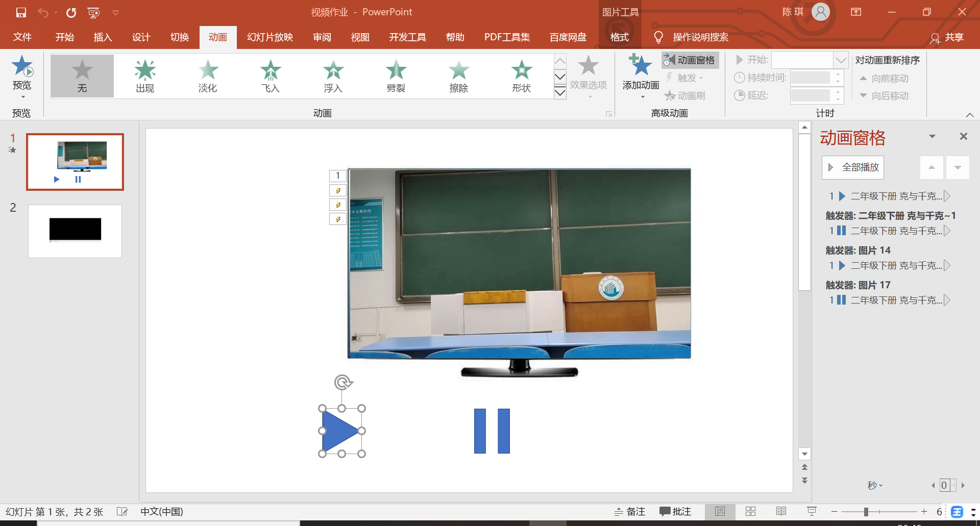Click the blue pause bars shape on slide

click(492, 431)
